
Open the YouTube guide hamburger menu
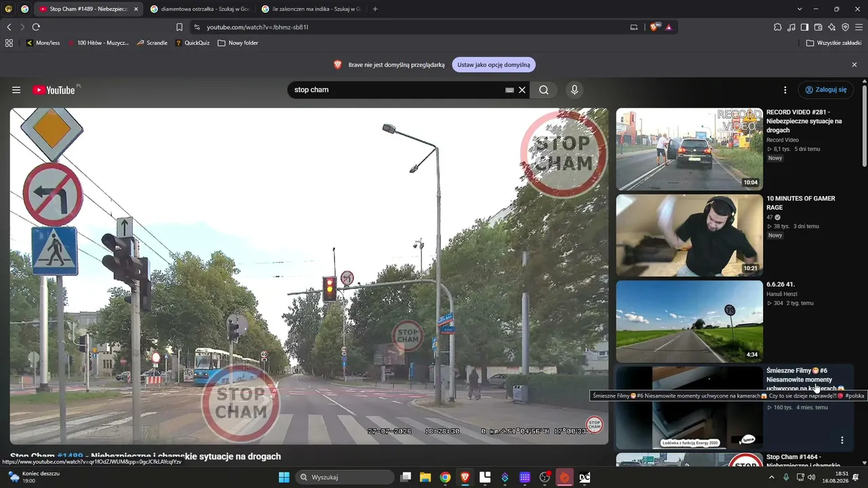(16, 89)
